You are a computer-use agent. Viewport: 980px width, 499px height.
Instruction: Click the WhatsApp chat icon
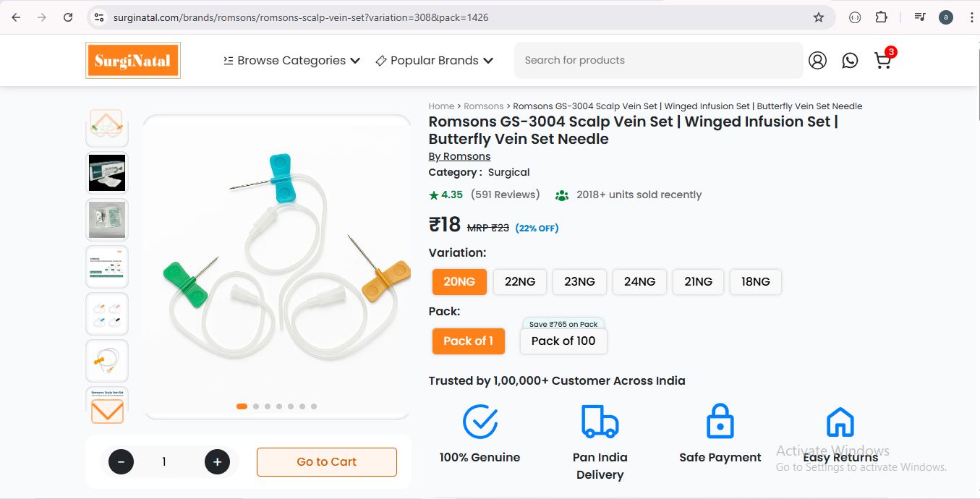[850, 61]
